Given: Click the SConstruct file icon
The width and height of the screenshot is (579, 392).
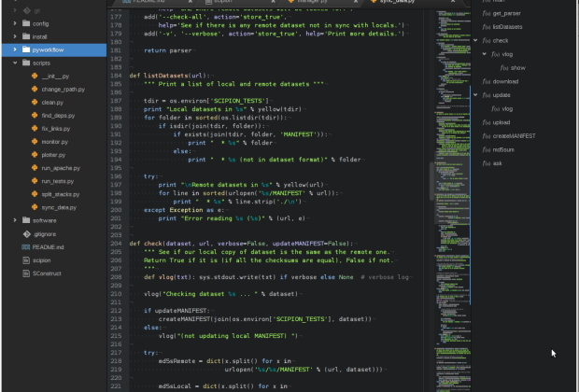Looking at the screenshot, I should click(26, 273).
